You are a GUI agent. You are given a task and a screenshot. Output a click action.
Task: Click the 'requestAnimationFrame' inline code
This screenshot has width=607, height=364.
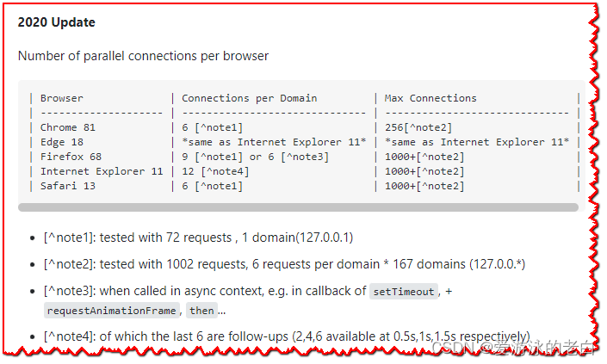pos(111,311)
